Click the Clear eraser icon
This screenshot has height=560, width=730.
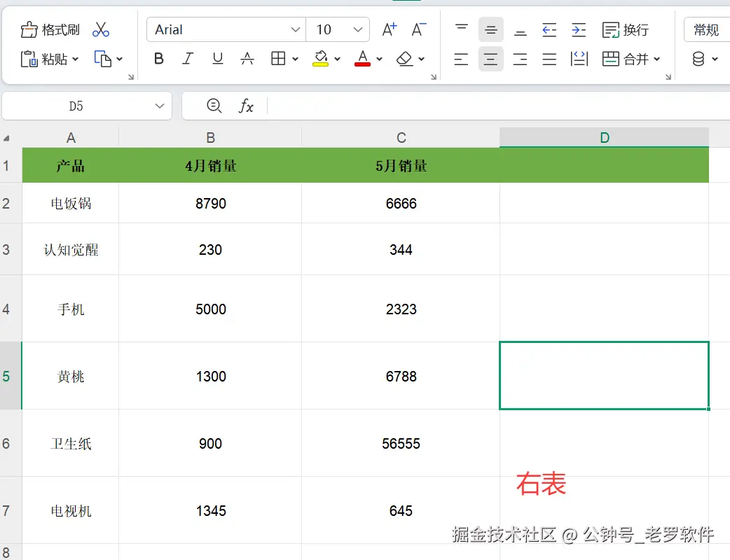click(404, 59)
